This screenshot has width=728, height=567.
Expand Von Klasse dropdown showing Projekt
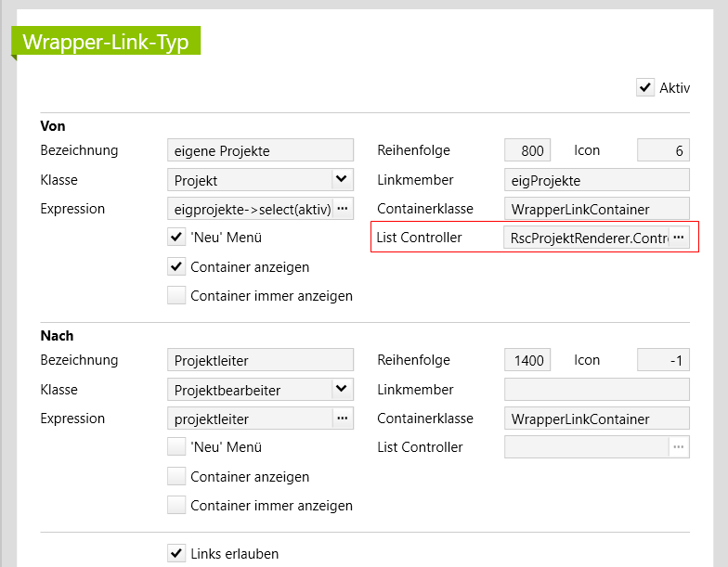pos(342,179)
